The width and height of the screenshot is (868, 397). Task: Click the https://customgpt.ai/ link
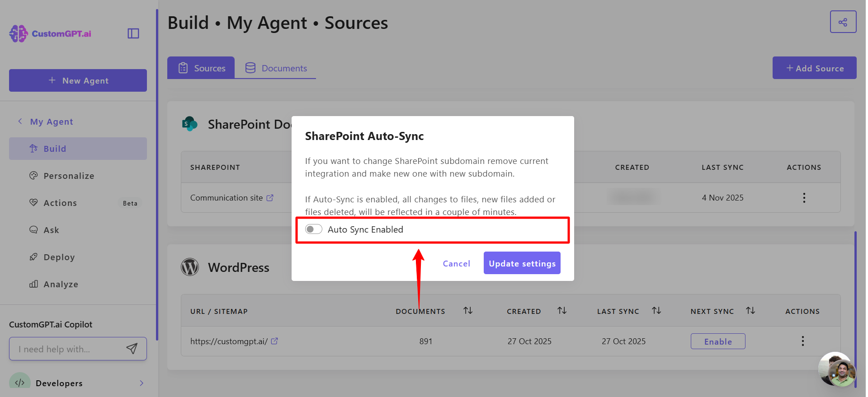[x=229, y=341]
